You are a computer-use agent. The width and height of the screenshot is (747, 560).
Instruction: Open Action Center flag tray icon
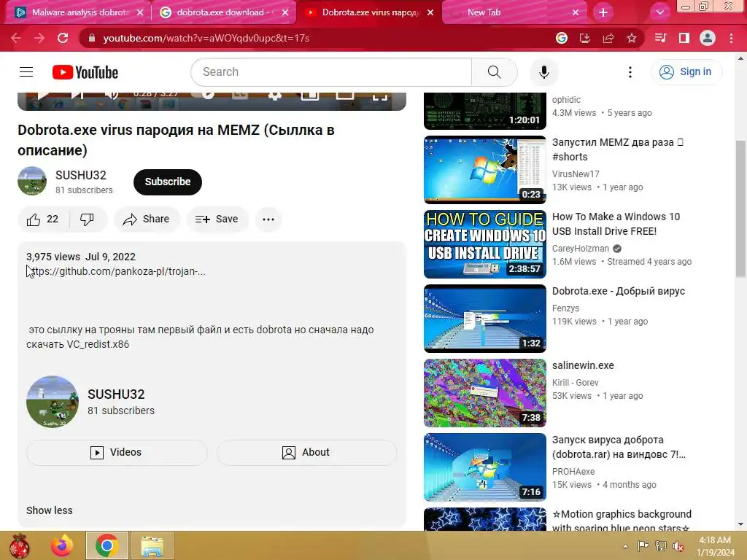pos(643,546)
